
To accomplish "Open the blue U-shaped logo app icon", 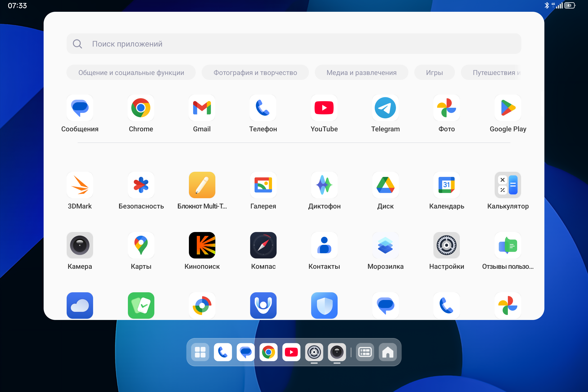I will pos(263,306).
